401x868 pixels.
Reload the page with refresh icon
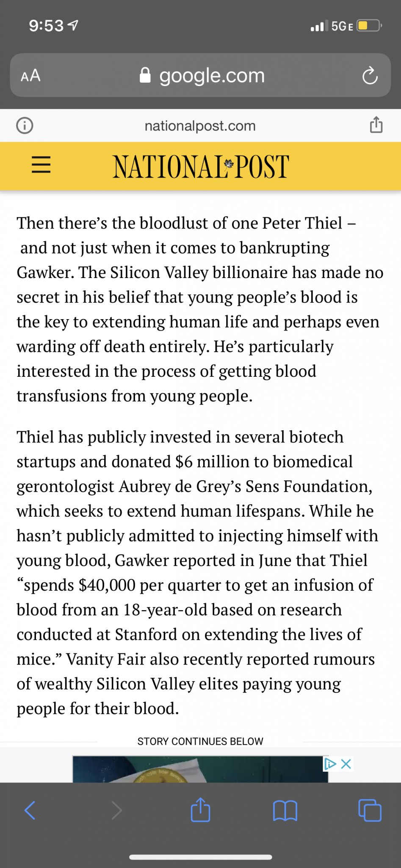[x=370, y=75]
